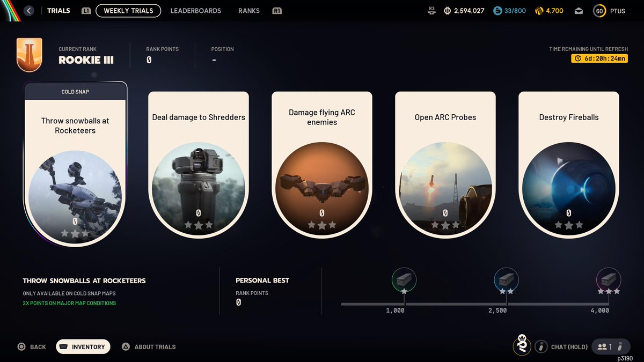Click the 1,000 milestone label
Image resolution: width=644 pixels, height=362 pixels.
coord(396,311)
